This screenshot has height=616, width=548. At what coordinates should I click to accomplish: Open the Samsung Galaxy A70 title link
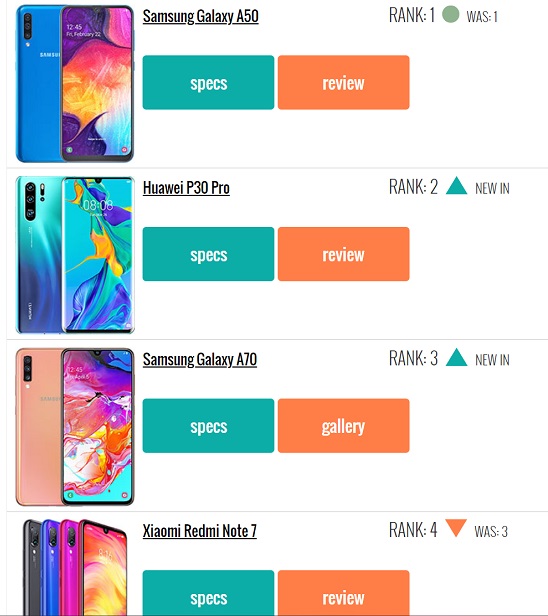click(x=200, y=359)
